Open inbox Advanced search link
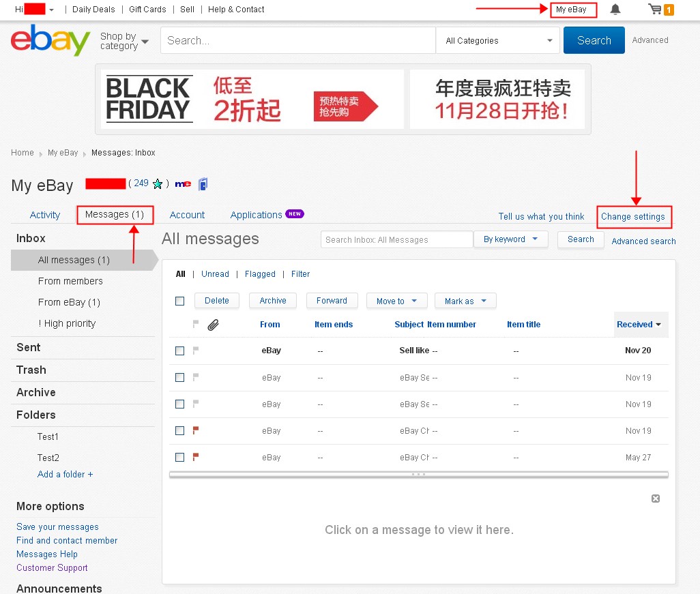700x594 pixels. click(x=643, y=241)
